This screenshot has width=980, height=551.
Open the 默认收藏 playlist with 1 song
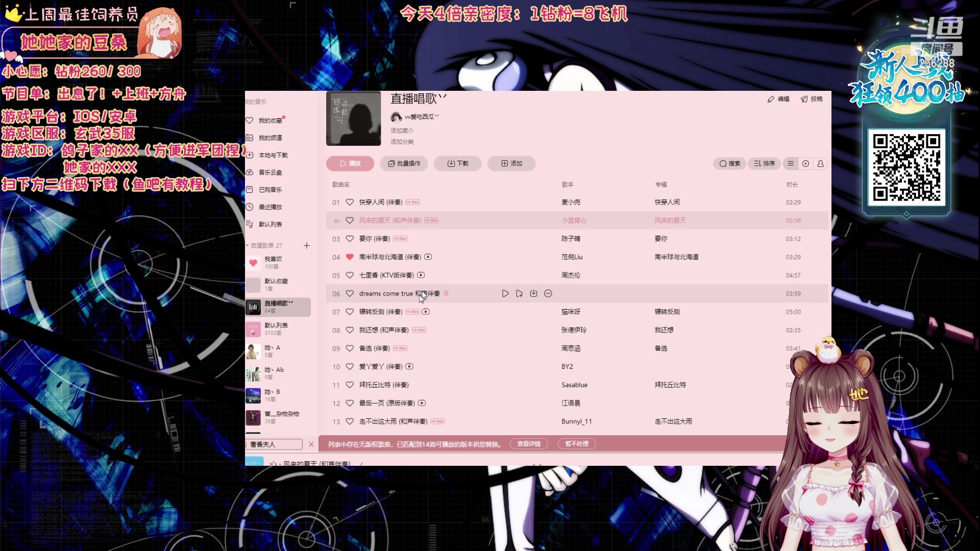point(278,285)
